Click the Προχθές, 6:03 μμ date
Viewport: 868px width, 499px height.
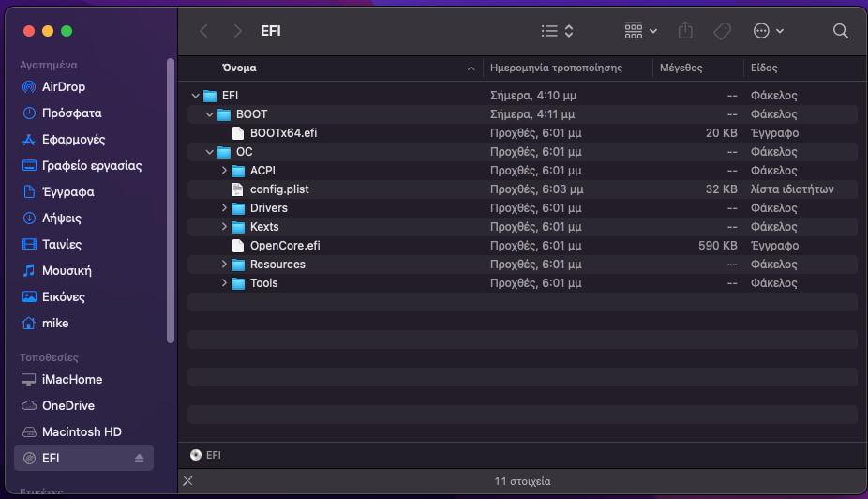click(536, 189)
